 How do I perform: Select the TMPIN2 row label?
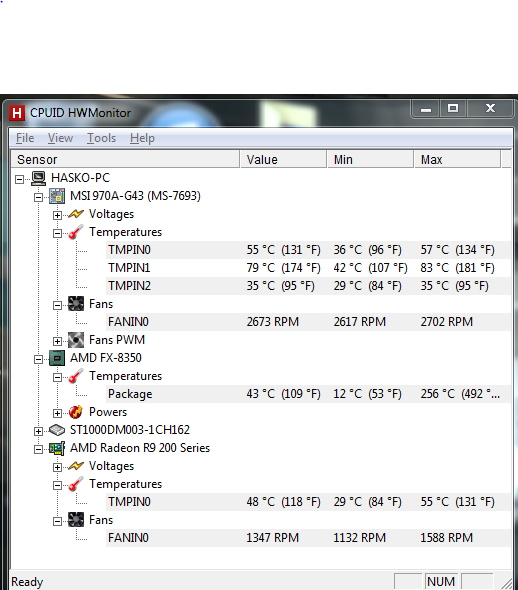pos(129,286)
